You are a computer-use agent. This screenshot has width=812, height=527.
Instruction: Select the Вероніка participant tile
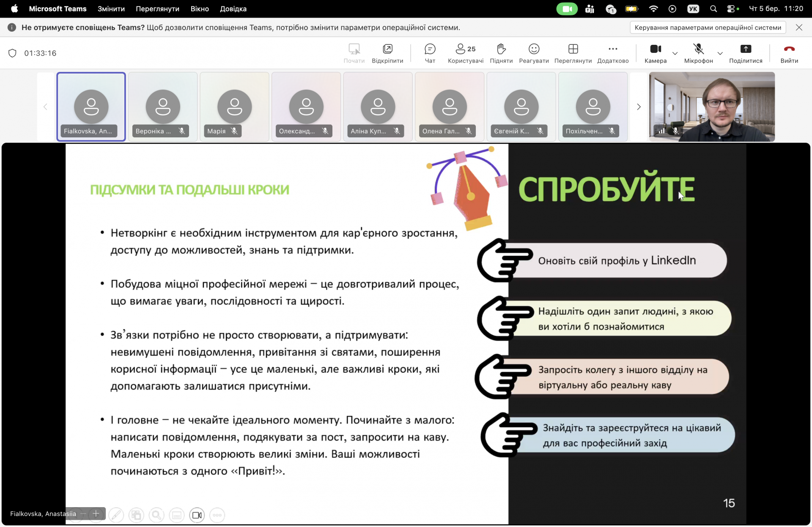pos(163,106)
